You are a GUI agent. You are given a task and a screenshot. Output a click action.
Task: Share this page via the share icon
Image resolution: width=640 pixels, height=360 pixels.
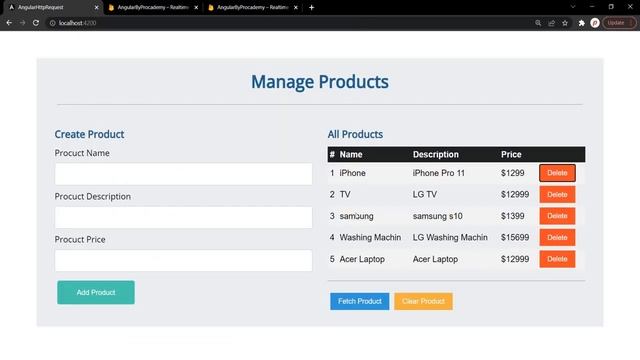coord(551,23)
